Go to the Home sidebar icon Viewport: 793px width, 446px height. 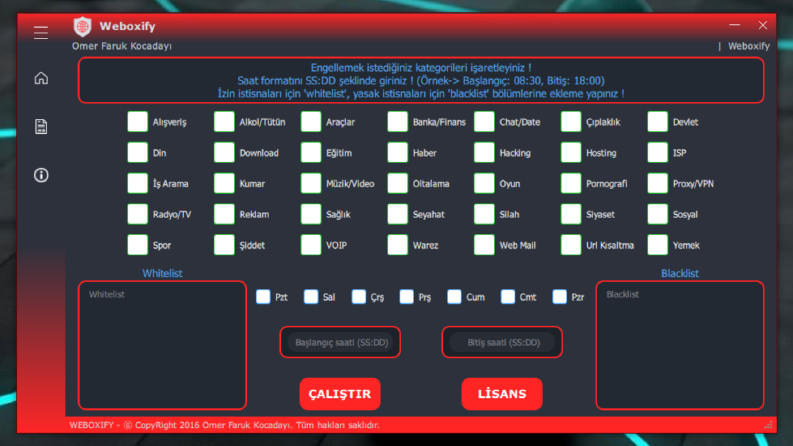(x=41, y=78)
